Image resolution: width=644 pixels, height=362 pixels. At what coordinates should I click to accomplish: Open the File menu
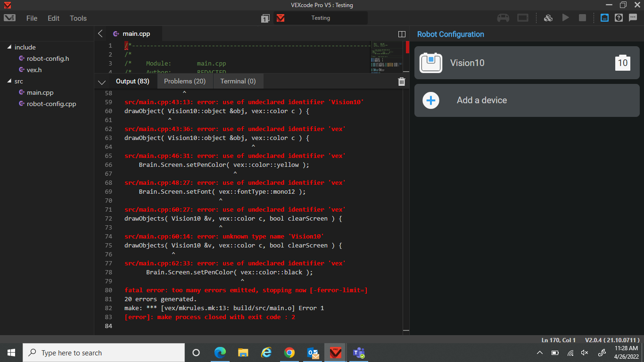32,18
